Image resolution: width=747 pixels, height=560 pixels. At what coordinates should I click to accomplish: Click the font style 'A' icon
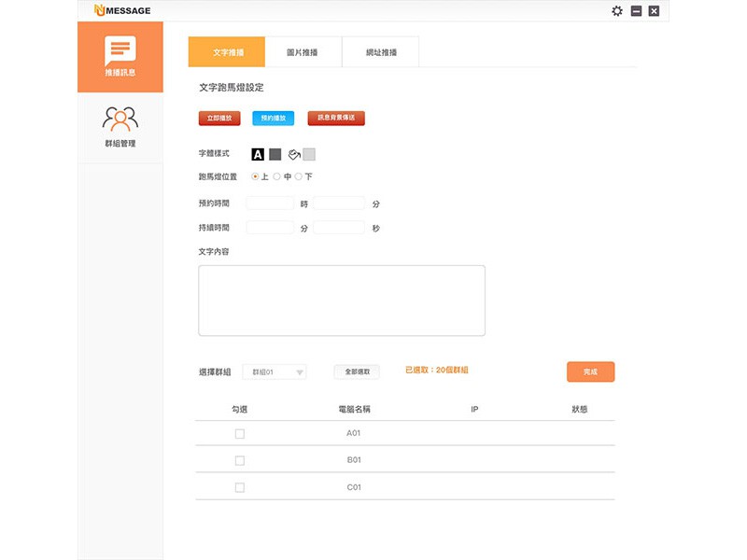[258, 154]
